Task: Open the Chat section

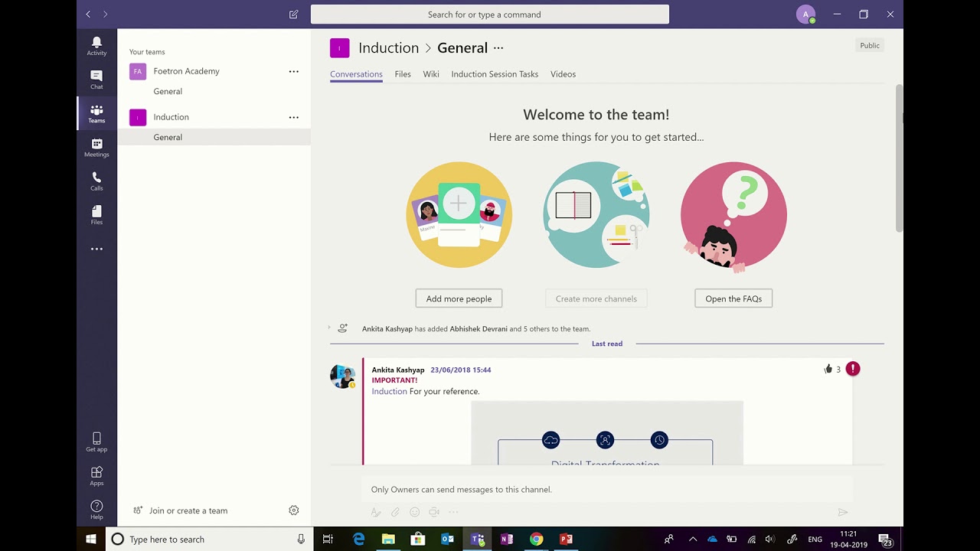Action: (96, 80)
